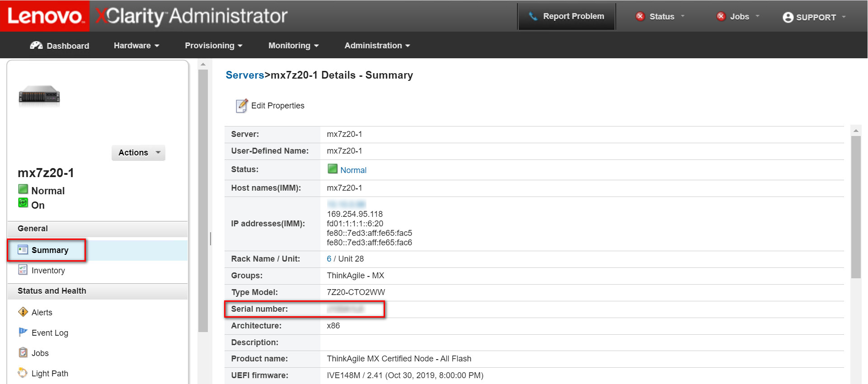Collapse the Status and Health section header
The image size is (868, 384).
(98, 291)
